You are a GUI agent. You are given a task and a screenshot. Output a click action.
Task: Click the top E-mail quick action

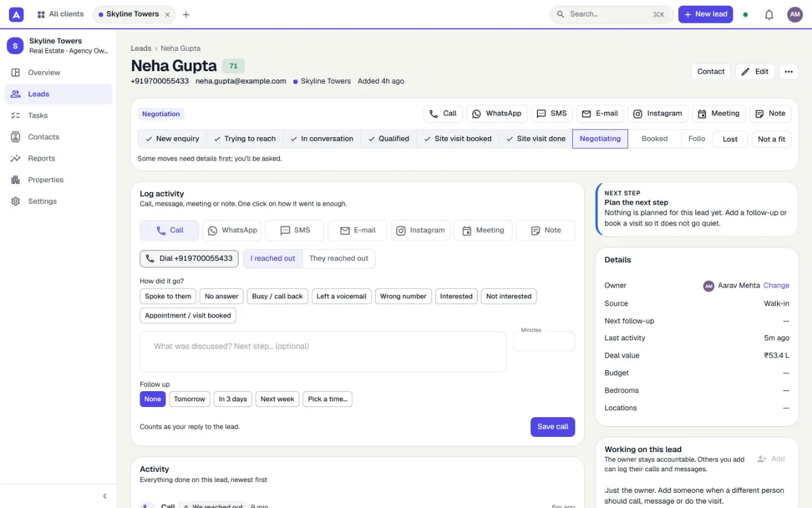point(600,114)
